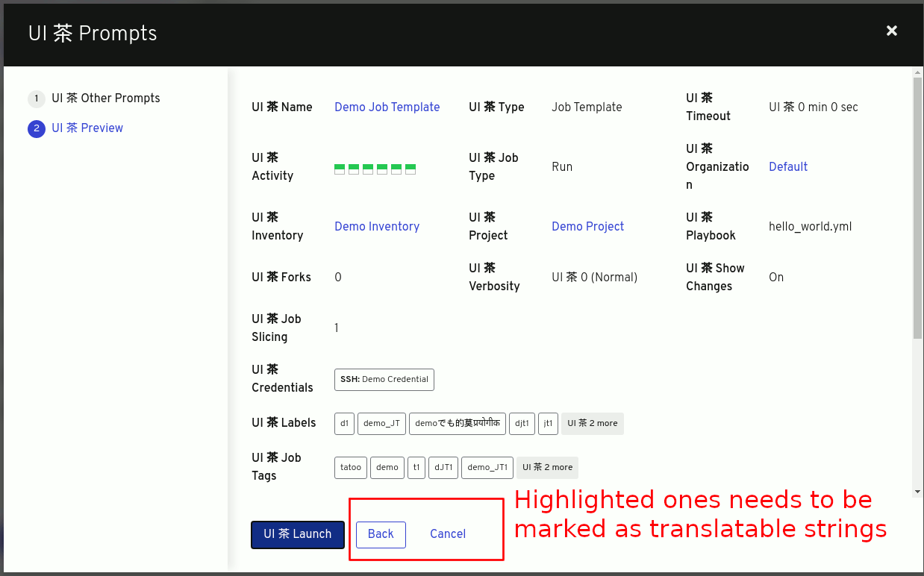The height and width of the screenshot is (576, 924).
Task: Click the Job Template type value
Action: [587, 107]
